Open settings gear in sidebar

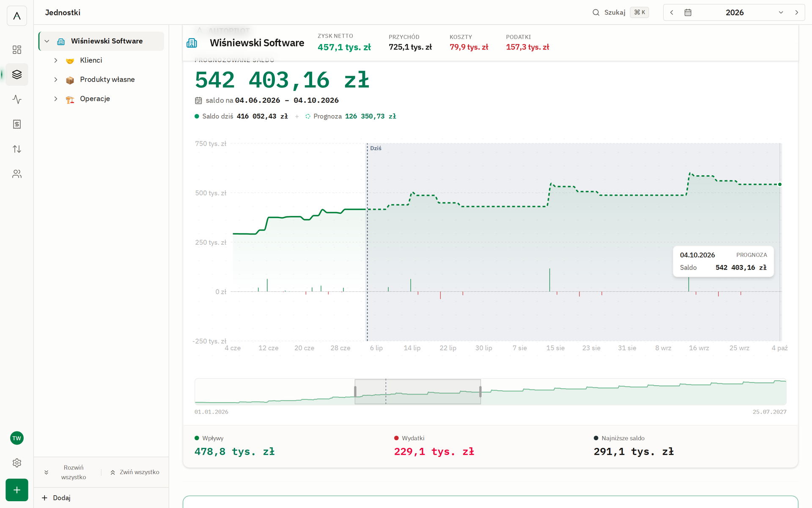(17, 463)
